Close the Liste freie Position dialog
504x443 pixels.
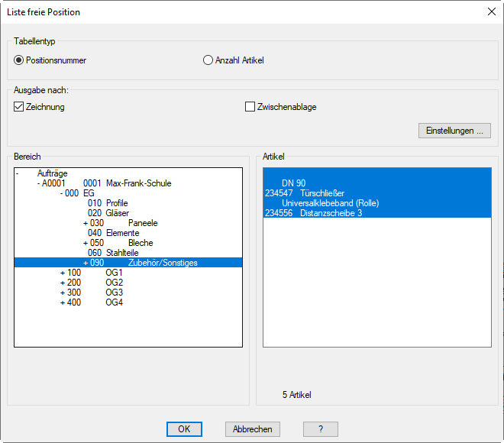[x=490, y=11]
